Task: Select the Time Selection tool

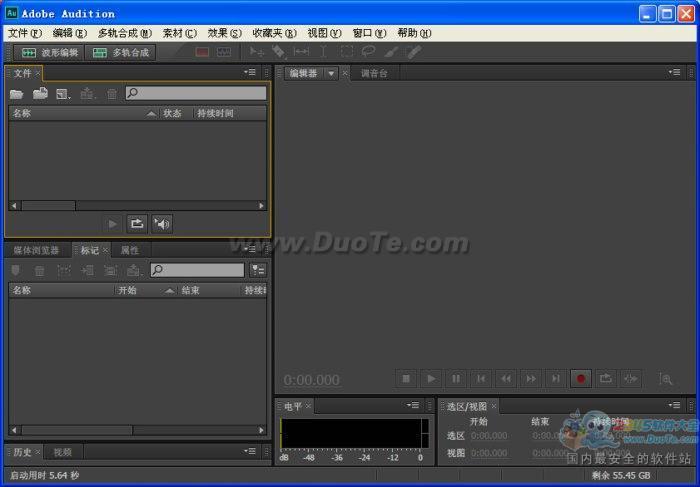Action: coord(323,52)
